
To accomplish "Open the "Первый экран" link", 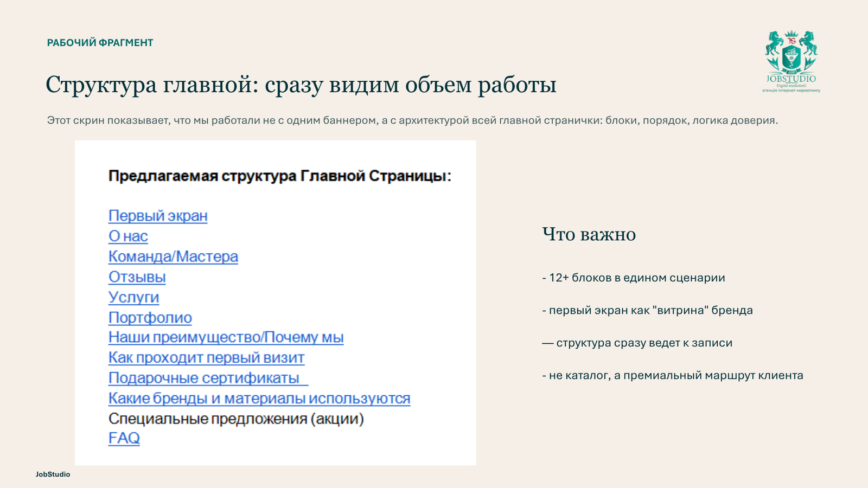I will coord(158,216).
